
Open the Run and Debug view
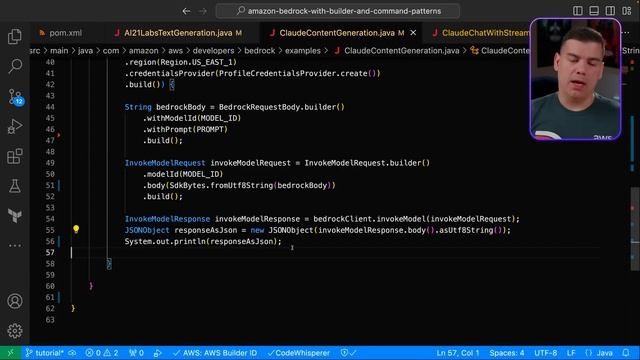(x=15, y=126)
